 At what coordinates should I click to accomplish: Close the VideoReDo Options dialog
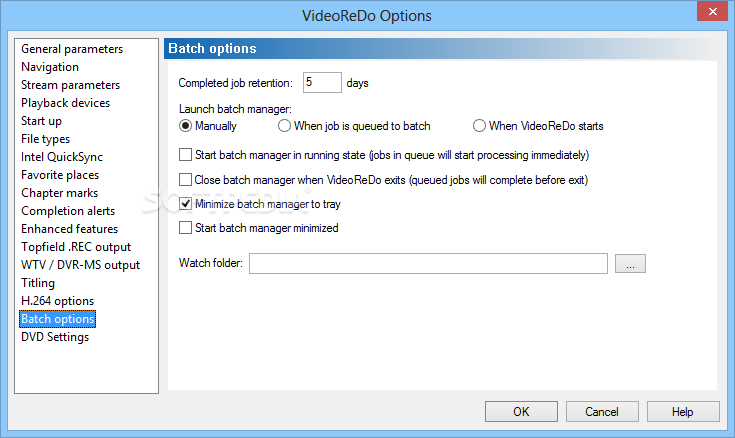tap(712, 11)
